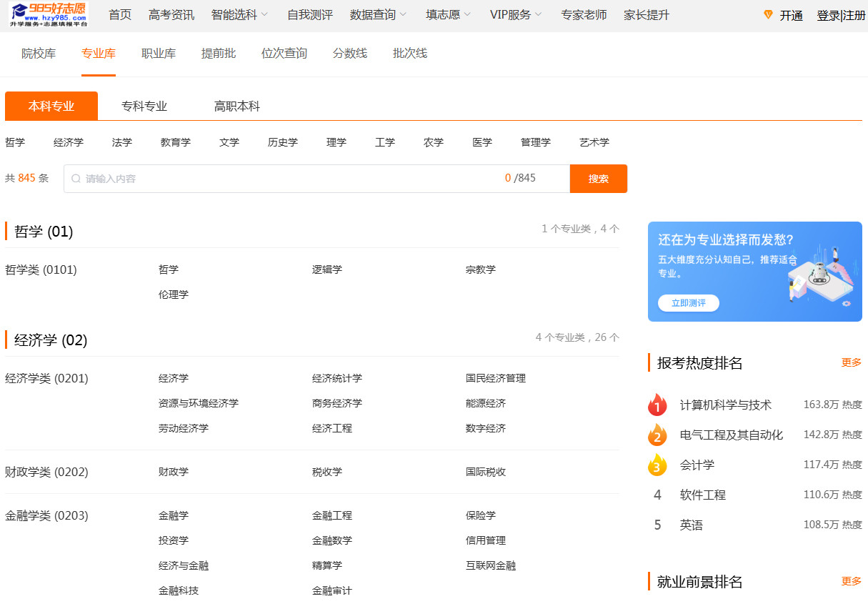Filter by 工学 category
868x604 pixels.
(385, 142)
